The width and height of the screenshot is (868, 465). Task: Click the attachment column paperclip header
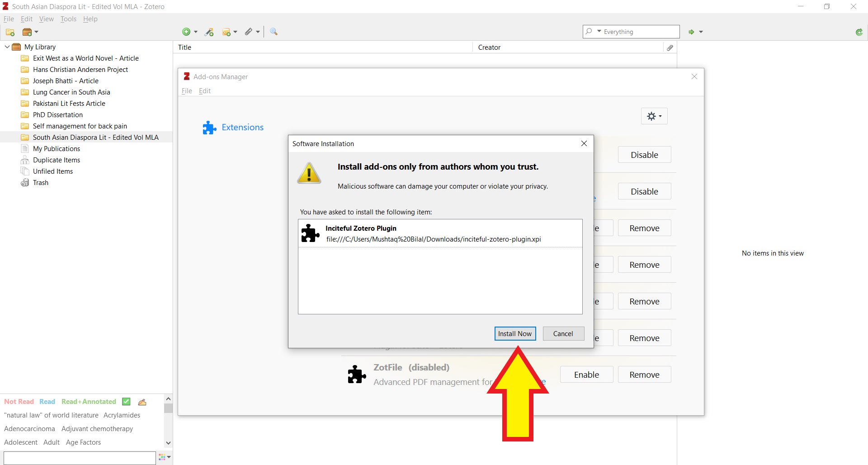tap(670, 47)
